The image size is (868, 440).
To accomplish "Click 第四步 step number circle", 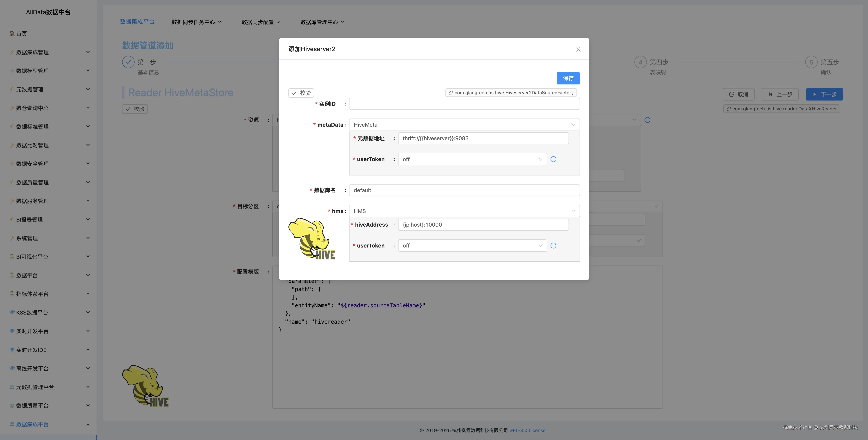I will click(x=640, y=62).
